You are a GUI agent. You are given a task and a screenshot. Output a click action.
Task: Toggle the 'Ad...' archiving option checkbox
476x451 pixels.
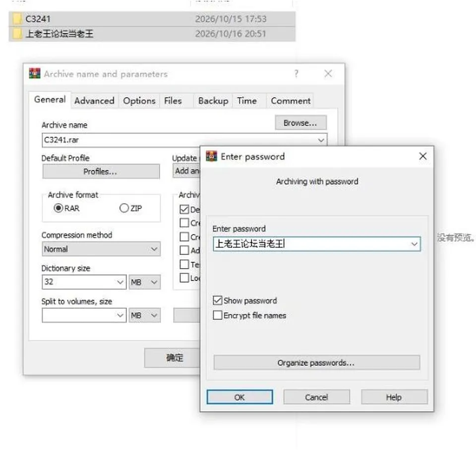[x=184, y=250]
